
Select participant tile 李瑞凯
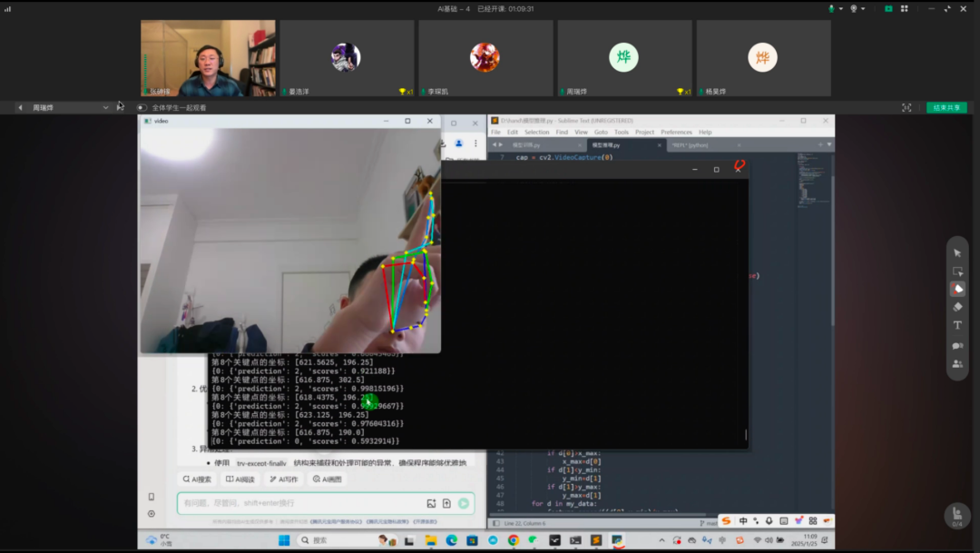(485, 58)
